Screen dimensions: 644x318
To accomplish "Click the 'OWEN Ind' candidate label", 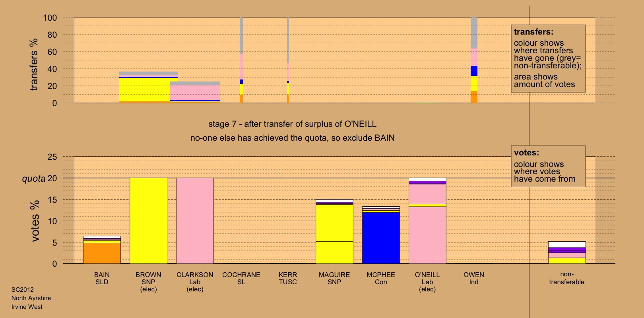I will pyautogui.click(x=474, y=278).
